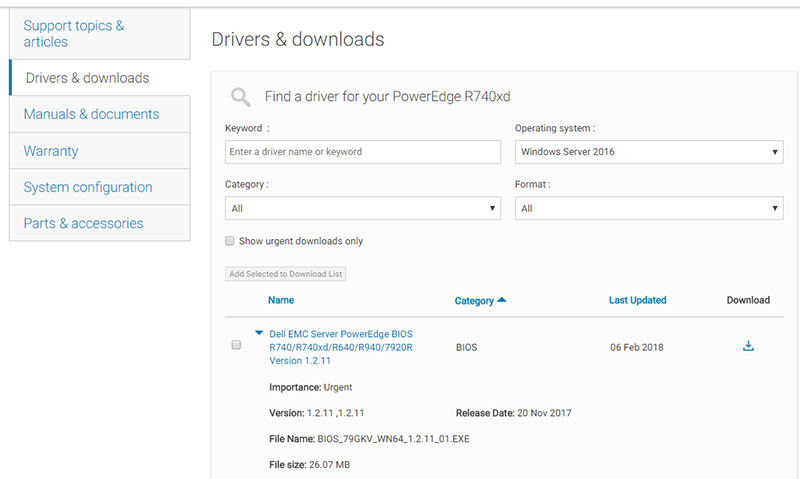Sort by Last Updated column
The width and height of the screenshot is (800, 479).
pyautogui.click(x=637, y=300)
